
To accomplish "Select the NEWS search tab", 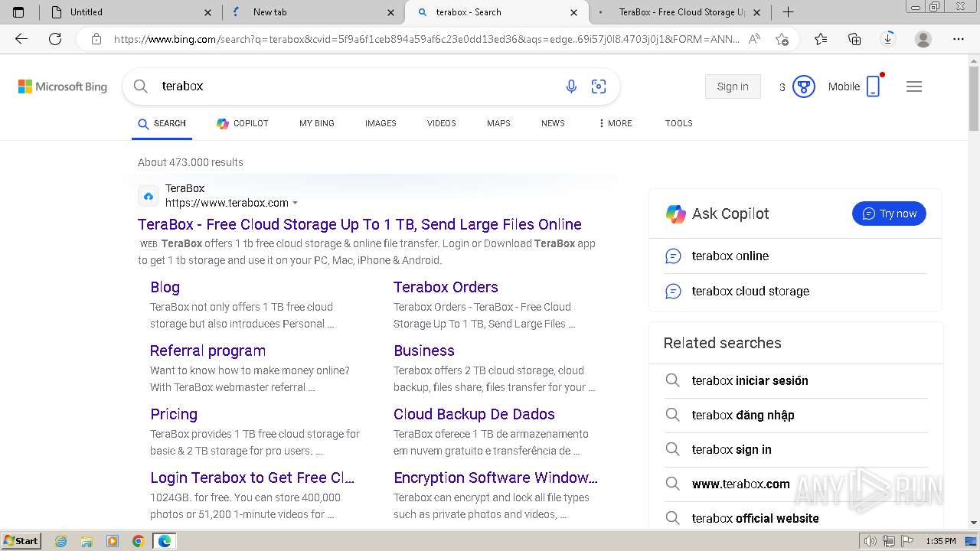I will [x=553, y=123].
